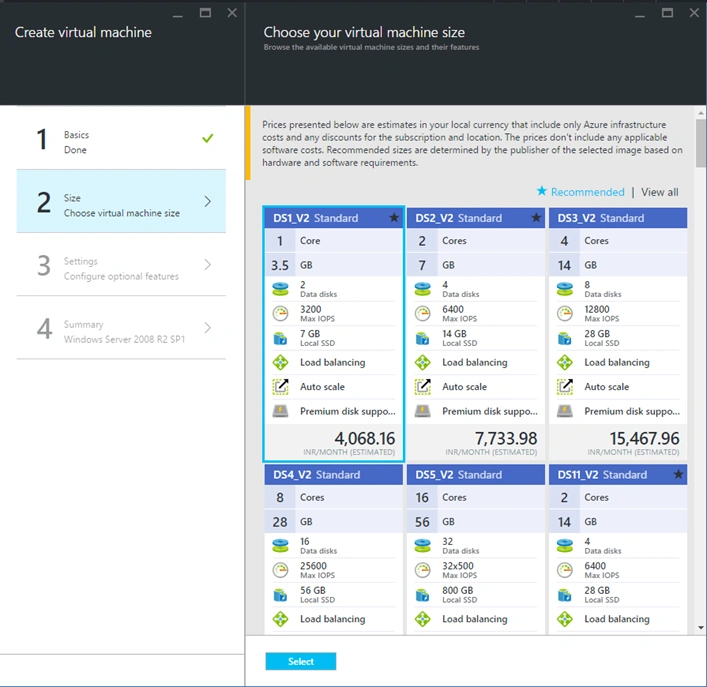Minimize the Choose your virtual machine size blade

[x=640, y=16]
